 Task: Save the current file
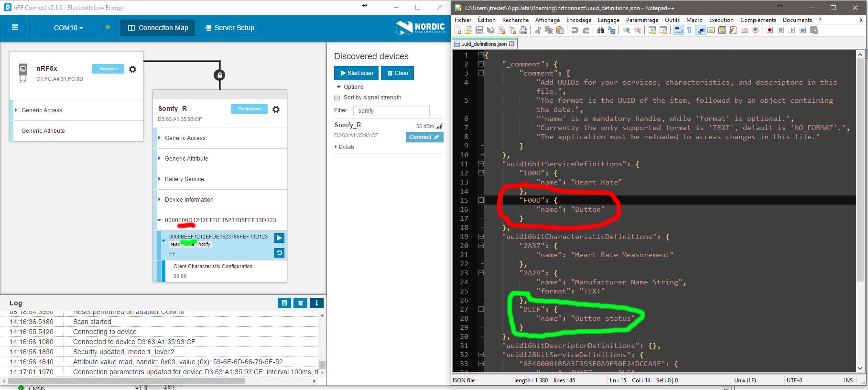[x=479, y=30]
